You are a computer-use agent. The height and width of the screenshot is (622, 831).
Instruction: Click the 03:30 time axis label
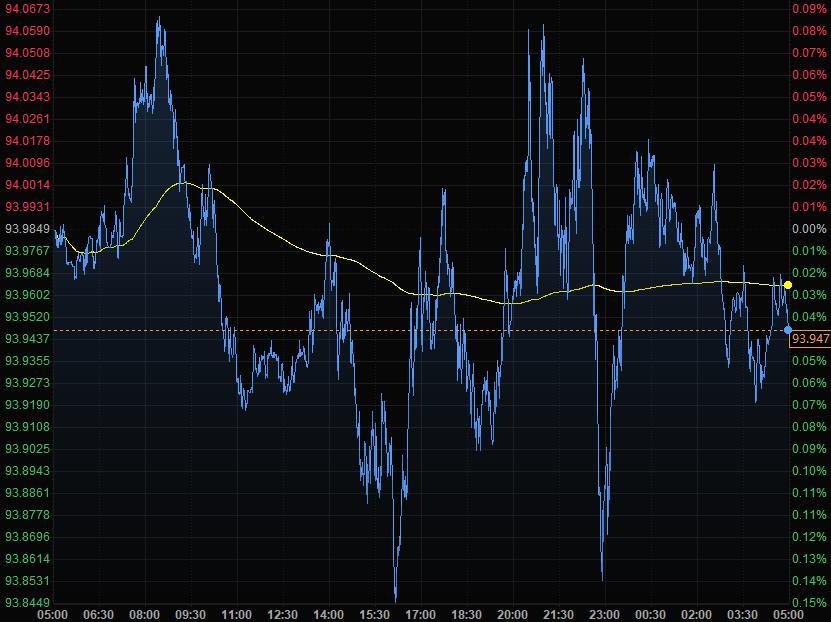point(742,614)
